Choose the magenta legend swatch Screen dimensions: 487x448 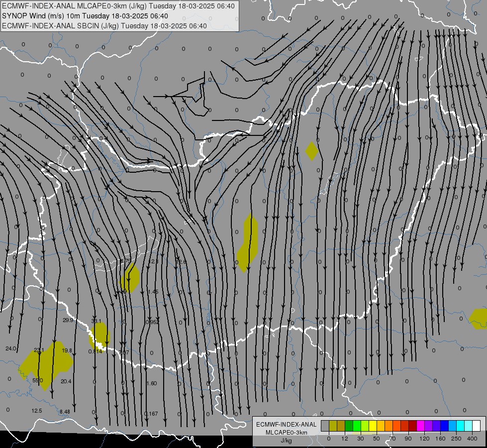tap(421, 426)
